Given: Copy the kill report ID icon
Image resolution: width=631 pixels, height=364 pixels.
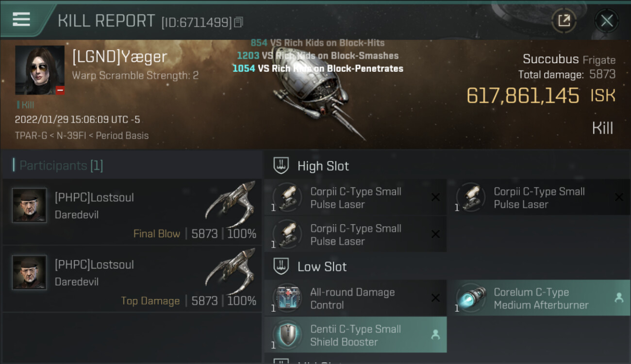Looking at the screenshot, I should [238, 22].
